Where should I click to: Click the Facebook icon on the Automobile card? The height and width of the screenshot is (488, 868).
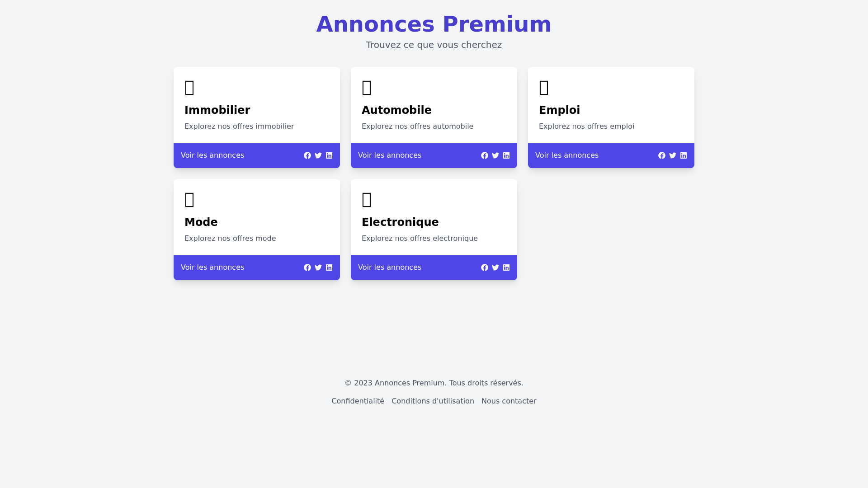point(485,155)
